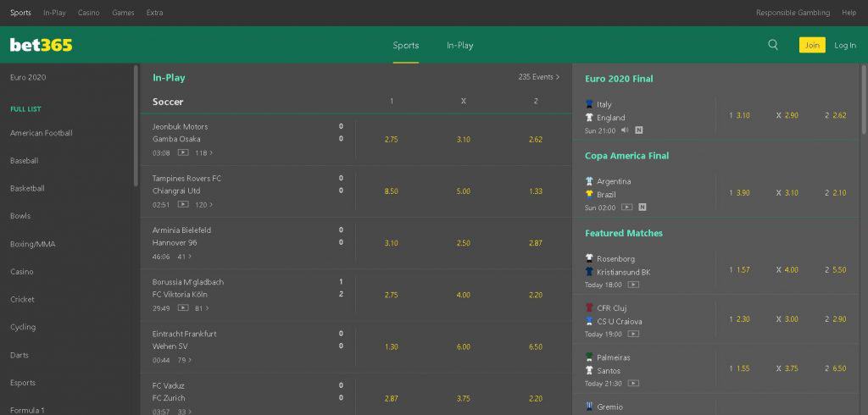868x415 pixels.
Task: Expand 41 markets for Arminia Bielefeld match
Action: pos(184,256)
